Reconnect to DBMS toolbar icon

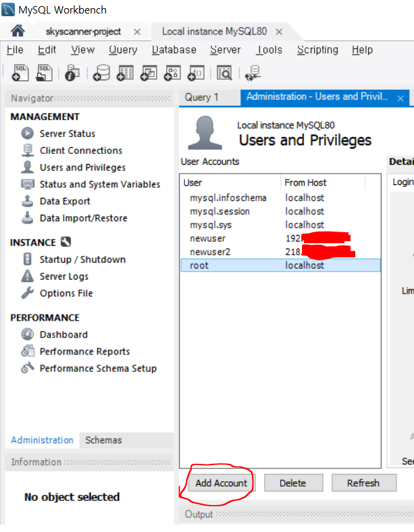click(x=253, y=73)
